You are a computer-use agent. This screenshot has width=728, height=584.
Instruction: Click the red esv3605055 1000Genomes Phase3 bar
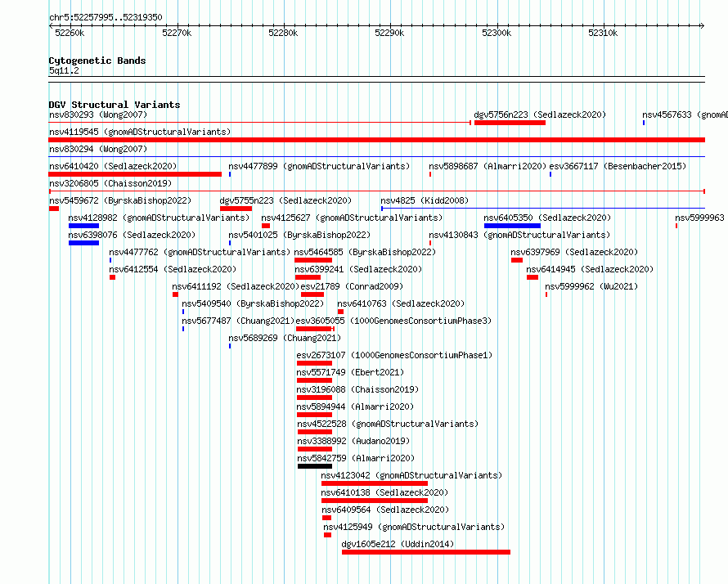click(x=314, y=329)
